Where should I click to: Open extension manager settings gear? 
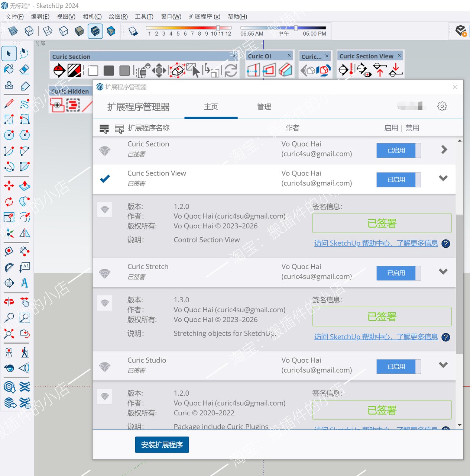click(442, 106)
